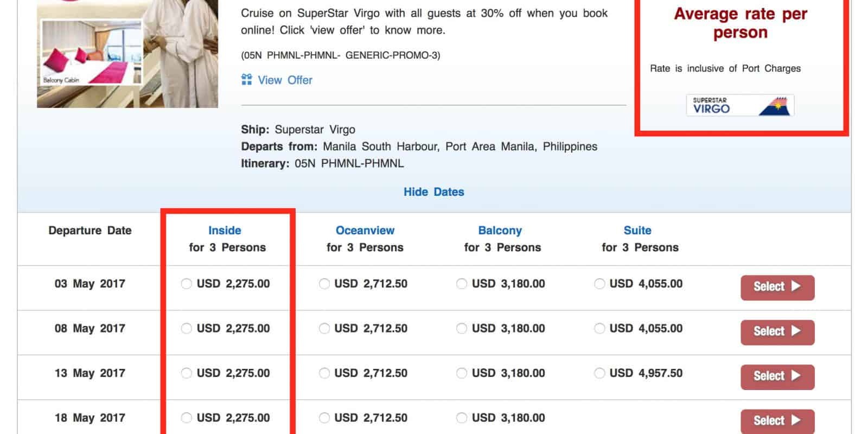Open the Inside cabin type header link

[225, 231]
